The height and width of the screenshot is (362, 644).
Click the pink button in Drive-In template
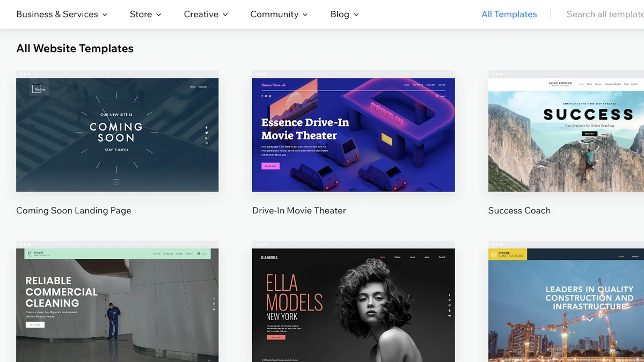270,166
